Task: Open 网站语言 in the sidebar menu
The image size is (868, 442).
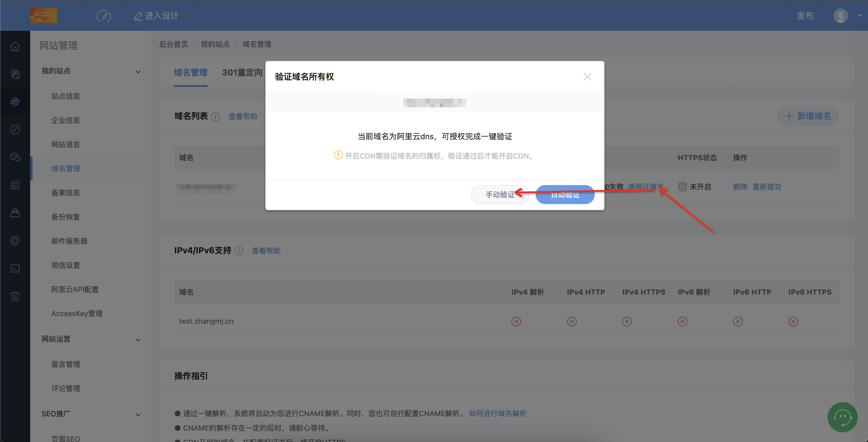Action: coord(66,145)
